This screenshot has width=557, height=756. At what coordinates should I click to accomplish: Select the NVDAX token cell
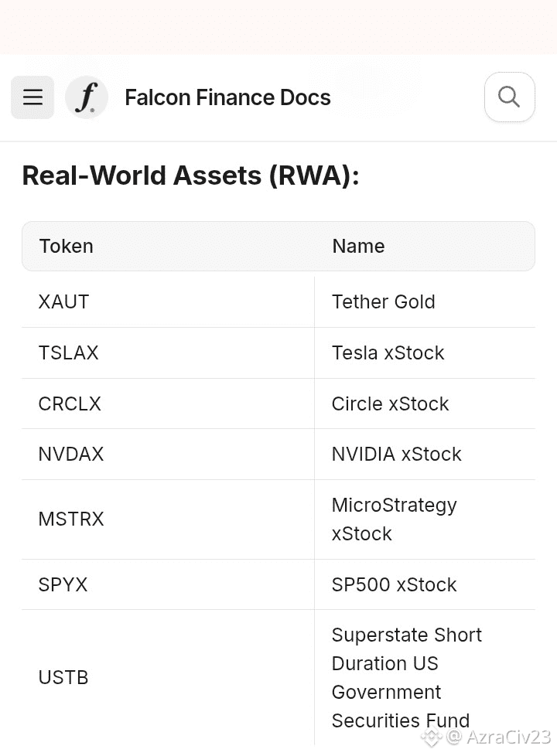(x=71, y=454)
